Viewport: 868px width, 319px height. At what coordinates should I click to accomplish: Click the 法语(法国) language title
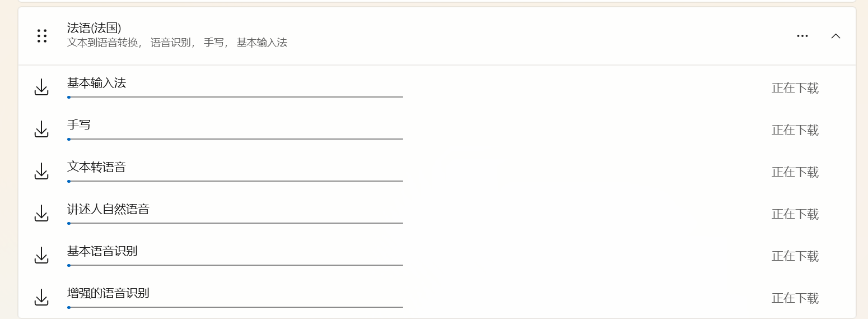point(94,27)
